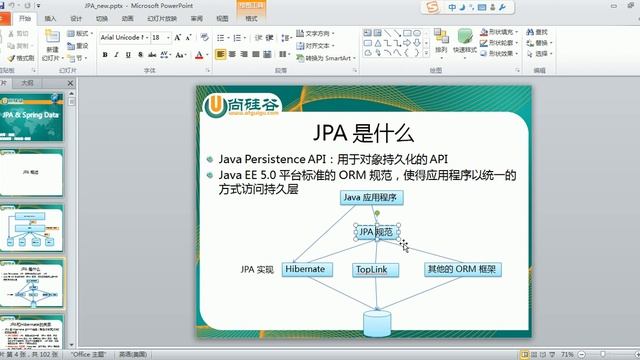
Task: Open the Align Text (对齐文本) dropdown
Action: (x=315, y=46)
